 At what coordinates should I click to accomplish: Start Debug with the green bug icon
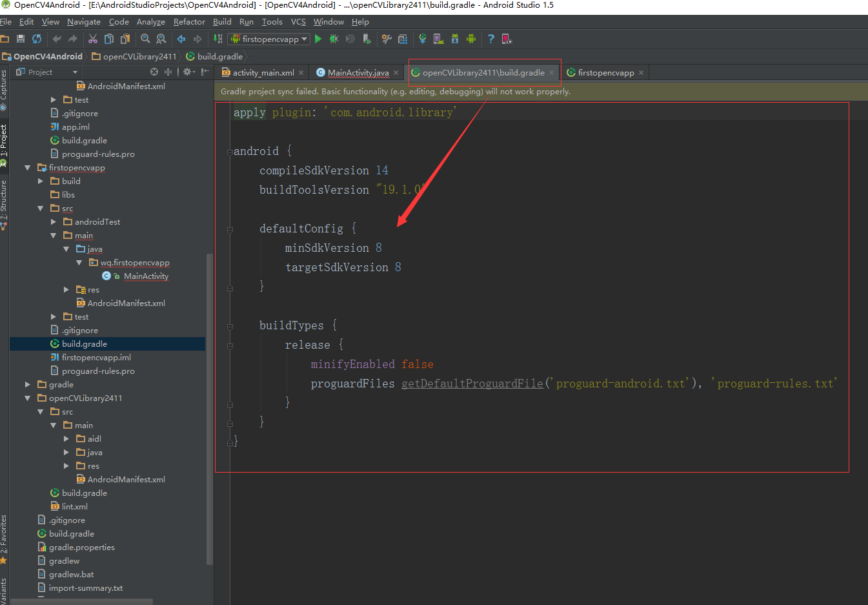[334, 39]
